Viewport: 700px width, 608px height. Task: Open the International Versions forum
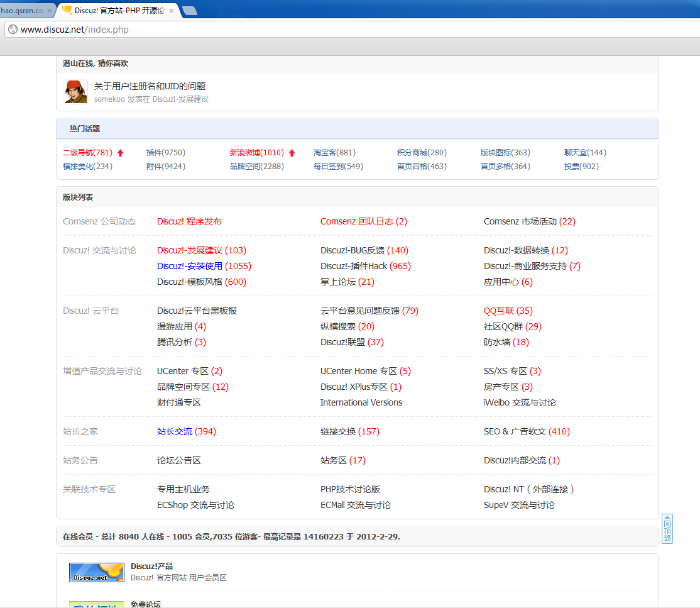(361, 402)
